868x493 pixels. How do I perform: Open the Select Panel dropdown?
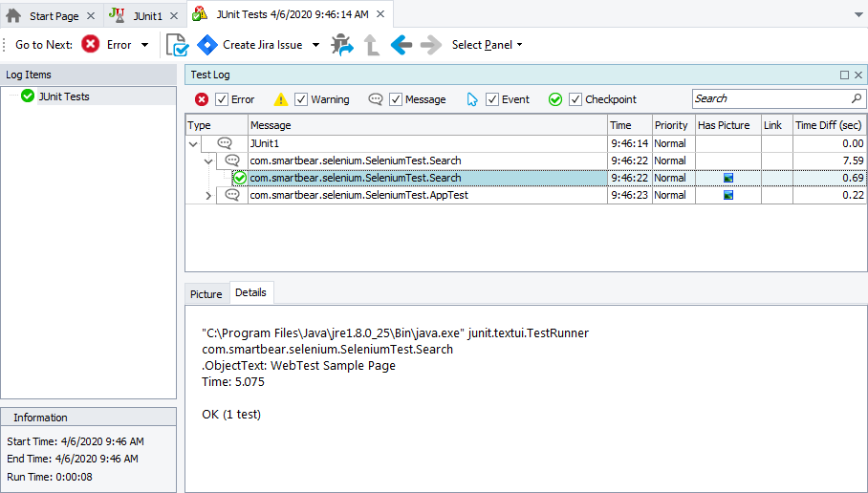(x=487, y=45)
